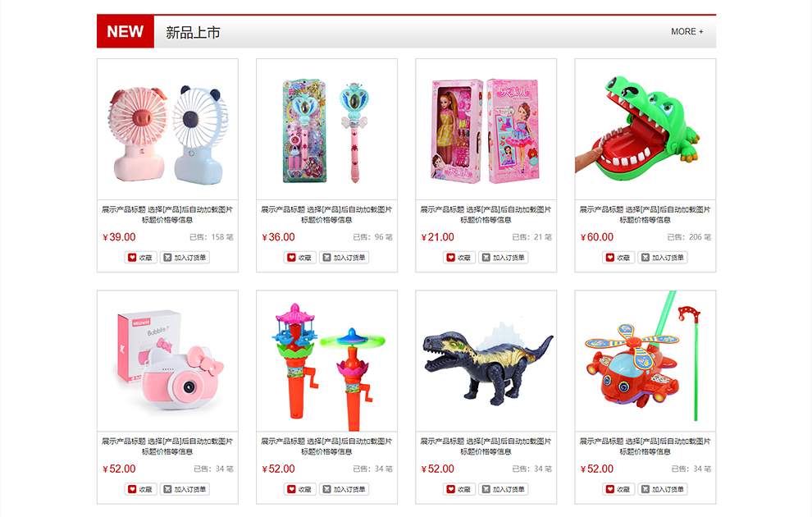Viewport: 812px width, 517px height.
Task: Open the 新品上市 section heading
Action: click(x=194, y=33)
